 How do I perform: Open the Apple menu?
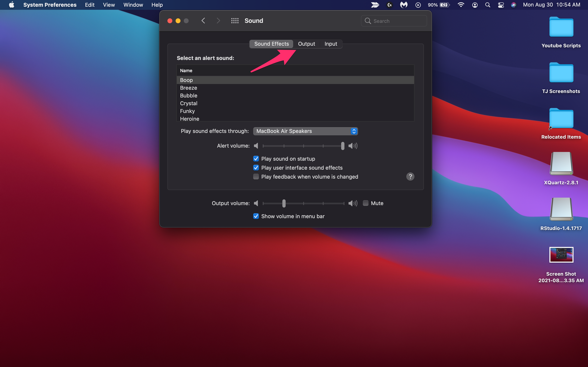point(11,5)
